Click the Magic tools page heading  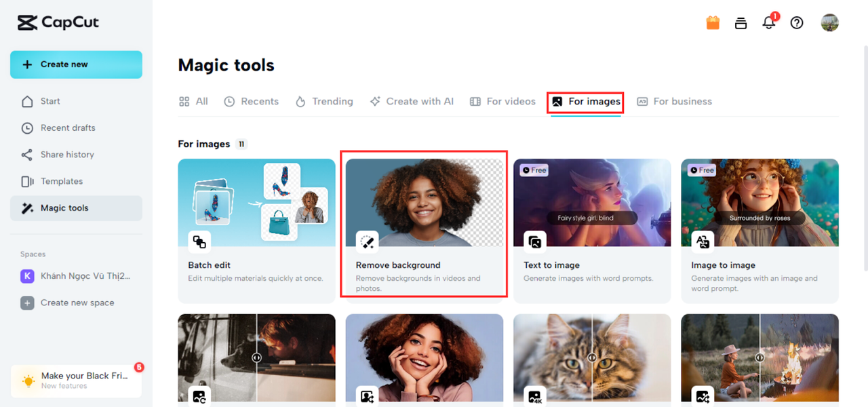tap(226, 65)
